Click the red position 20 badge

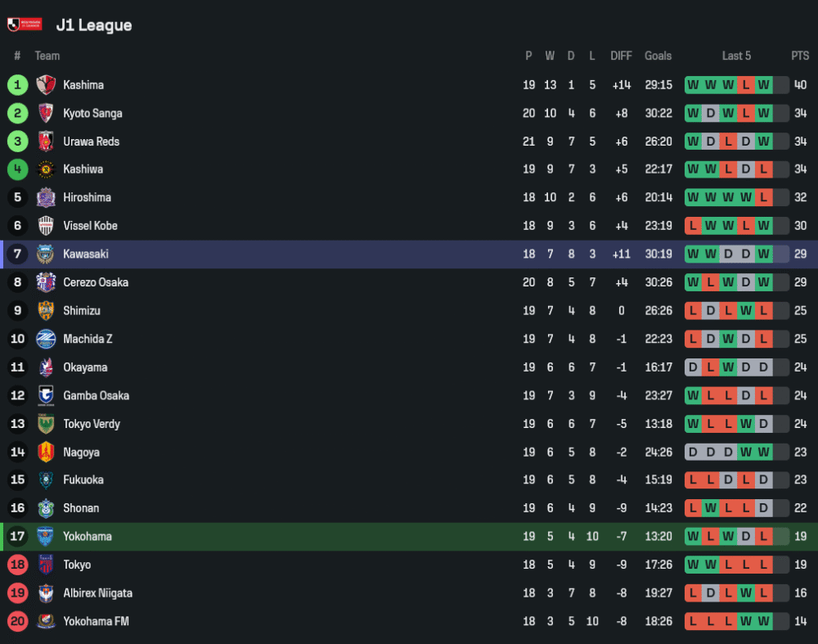pyautogui.click(x=18, y=621)
